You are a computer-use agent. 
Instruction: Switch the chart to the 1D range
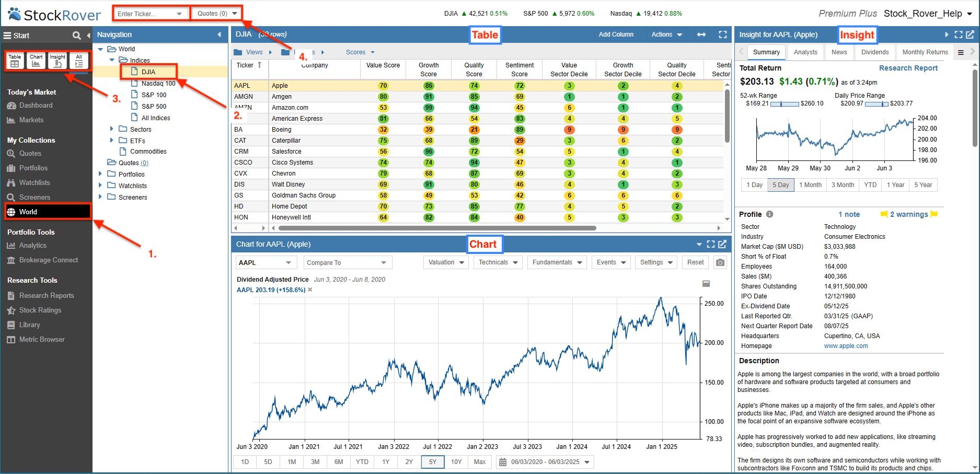[245, 462]
